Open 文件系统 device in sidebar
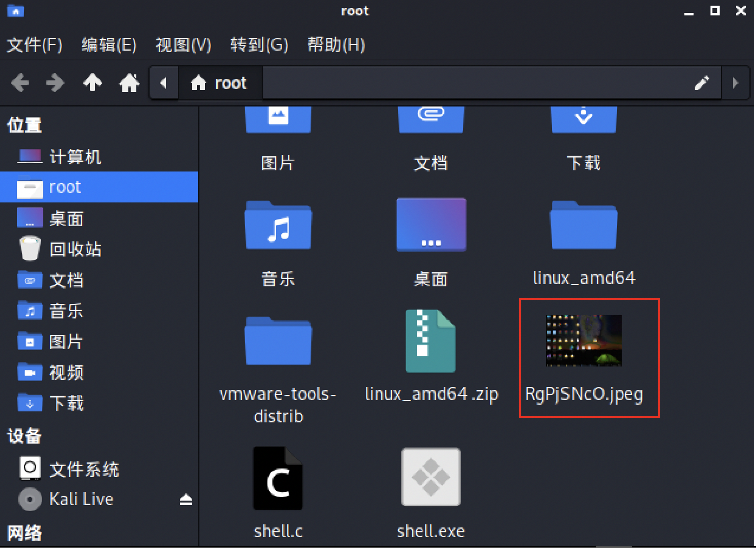This screenshot has width=756, height=548. point(99,469)
